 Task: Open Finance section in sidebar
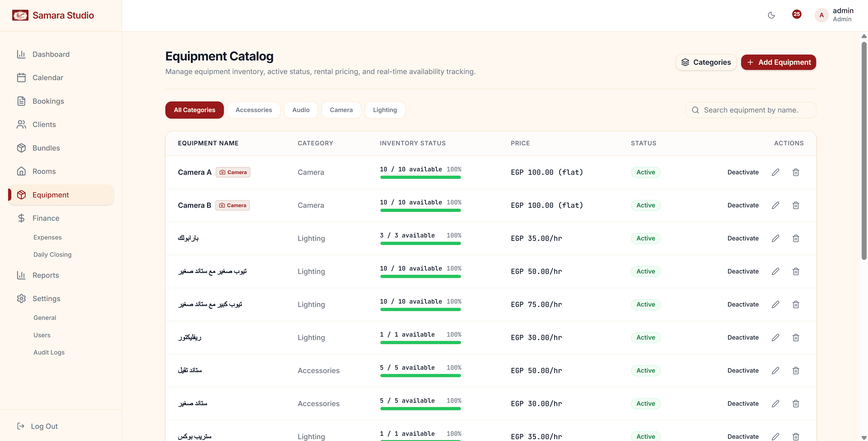click(x=61, y=218)
